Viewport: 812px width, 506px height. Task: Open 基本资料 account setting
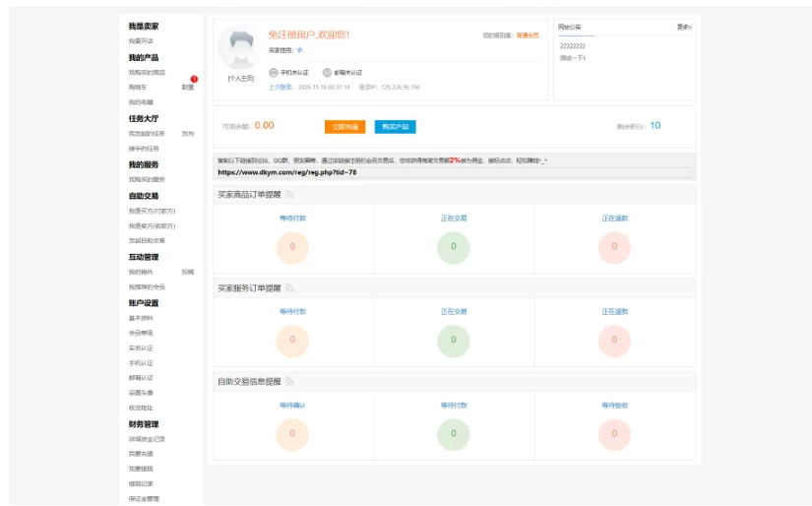pyautogui.click(x=141, y=319)
